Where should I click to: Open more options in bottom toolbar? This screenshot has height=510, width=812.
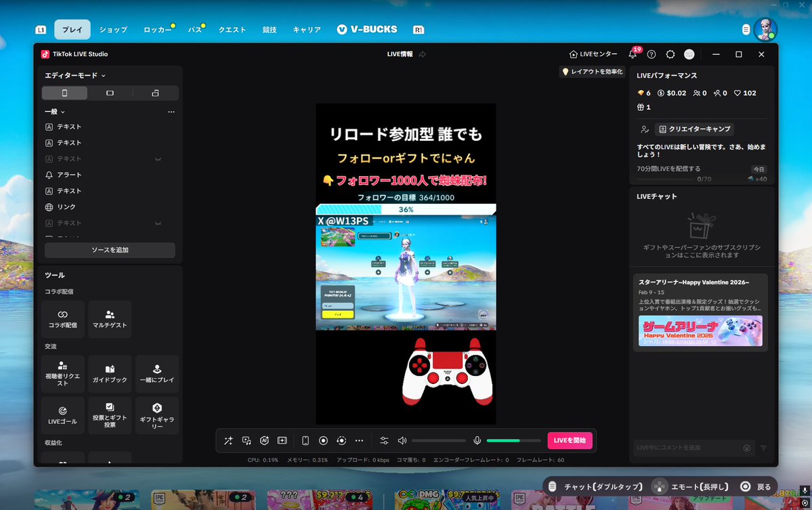[x=360, y=441]
